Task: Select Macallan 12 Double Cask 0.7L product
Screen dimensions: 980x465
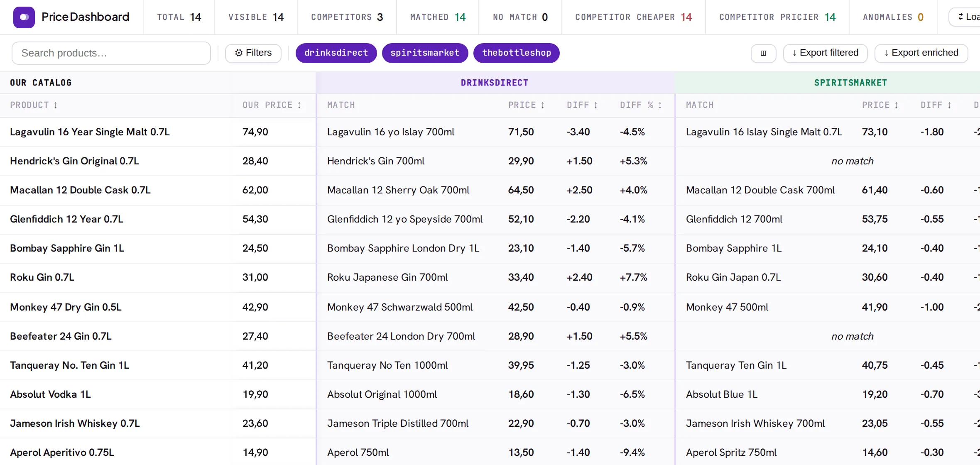Action: tap(80, 190)
